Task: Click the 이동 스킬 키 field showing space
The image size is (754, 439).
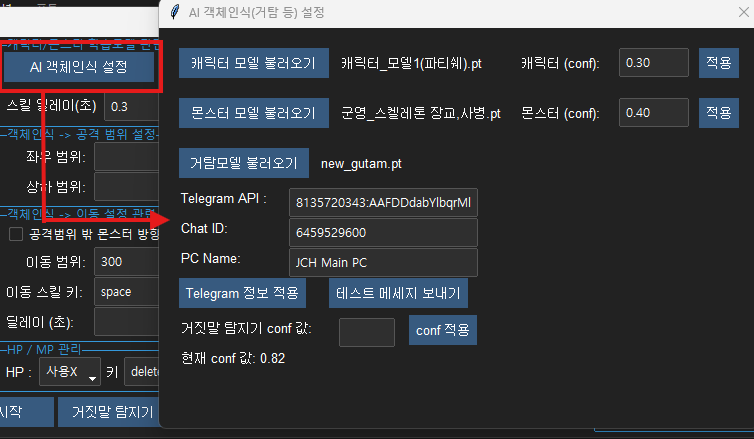Action: [126, 291]
